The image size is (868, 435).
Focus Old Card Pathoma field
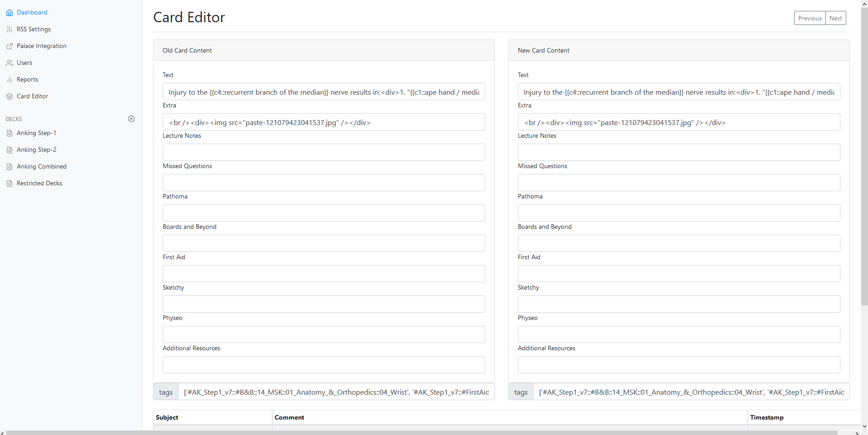point(323,213)
